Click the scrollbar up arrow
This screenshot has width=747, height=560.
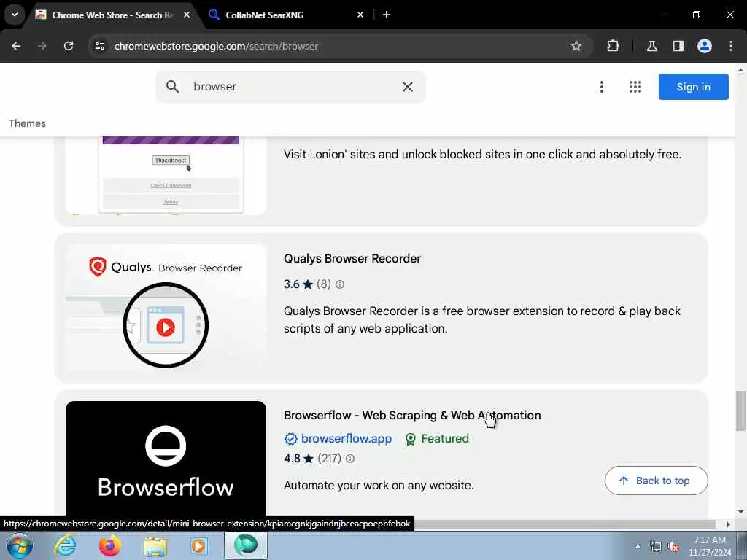click(740, 70)
